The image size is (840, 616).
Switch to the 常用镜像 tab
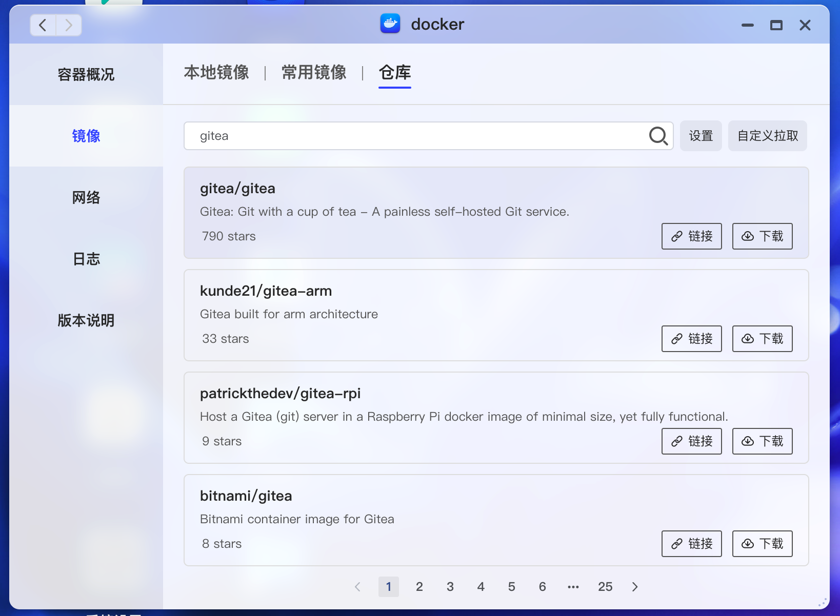pyautogui.click(x=314, y=72)
